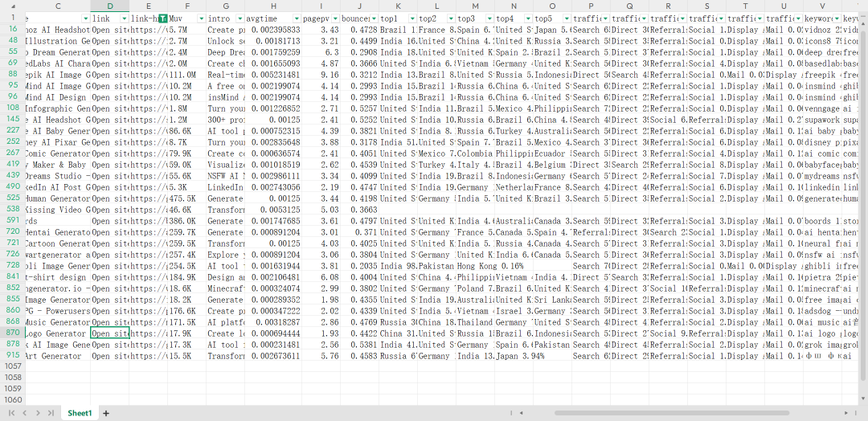Click Muv cell '111.0M'
This screenshot has height=421, width=868.
coord(187,75)
